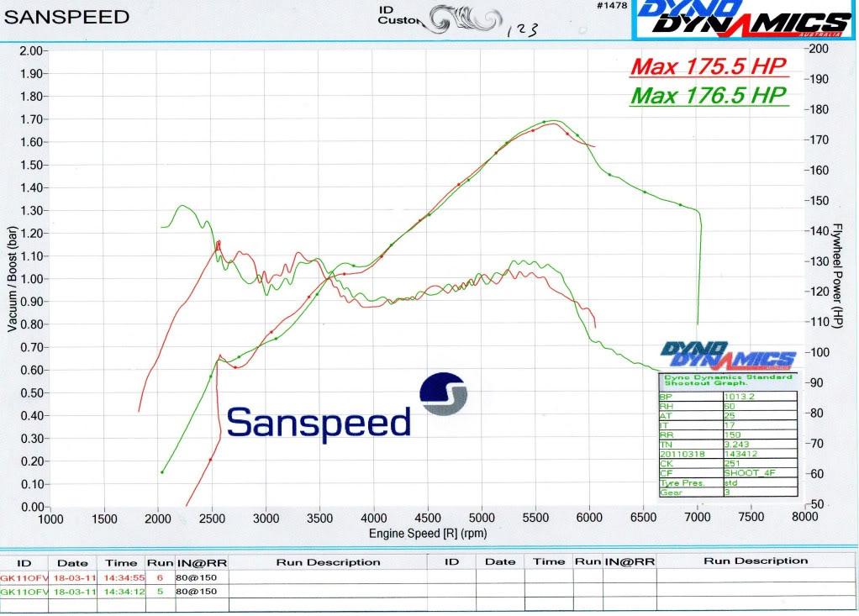Click the date 18-03-11 in run 5 row
The height and width of the screenshot is (616, 859).
click(x=75, y=592)
